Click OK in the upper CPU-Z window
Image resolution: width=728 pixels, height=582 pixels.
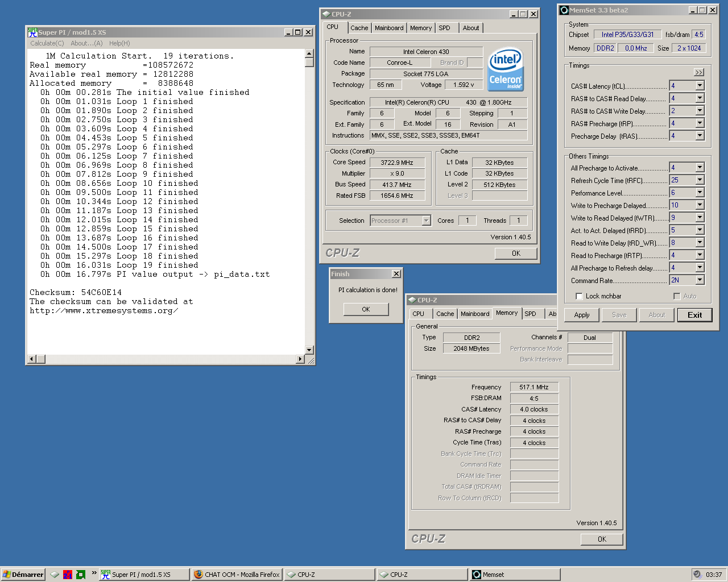tap(516, 253)
